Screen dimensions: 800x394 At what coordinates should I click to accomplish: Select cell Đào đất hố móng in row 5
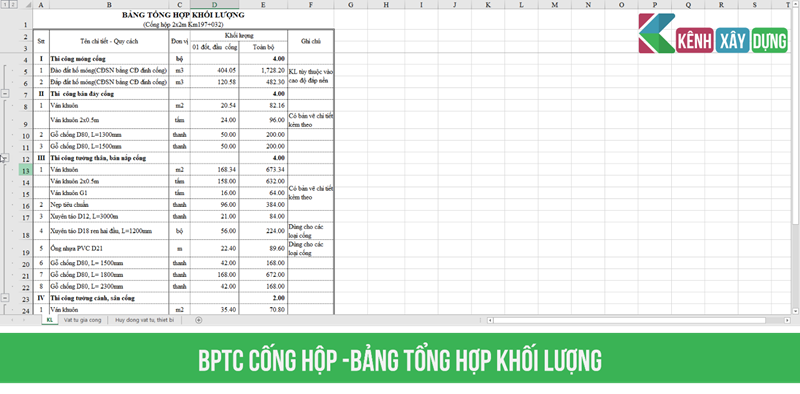click(109, 70)
